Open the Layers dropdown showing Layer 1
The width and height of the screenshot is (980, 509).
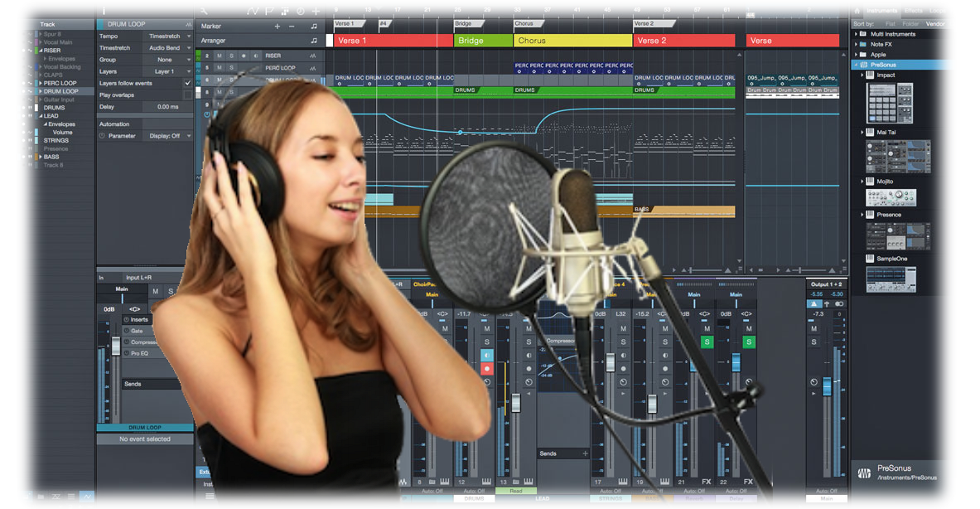[168, 71]
